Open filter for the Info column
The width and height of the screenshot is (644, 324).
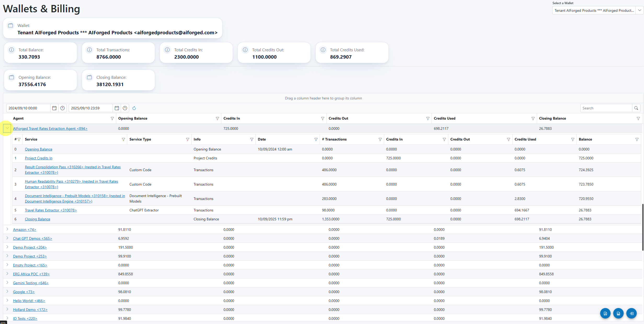(252, 139)
